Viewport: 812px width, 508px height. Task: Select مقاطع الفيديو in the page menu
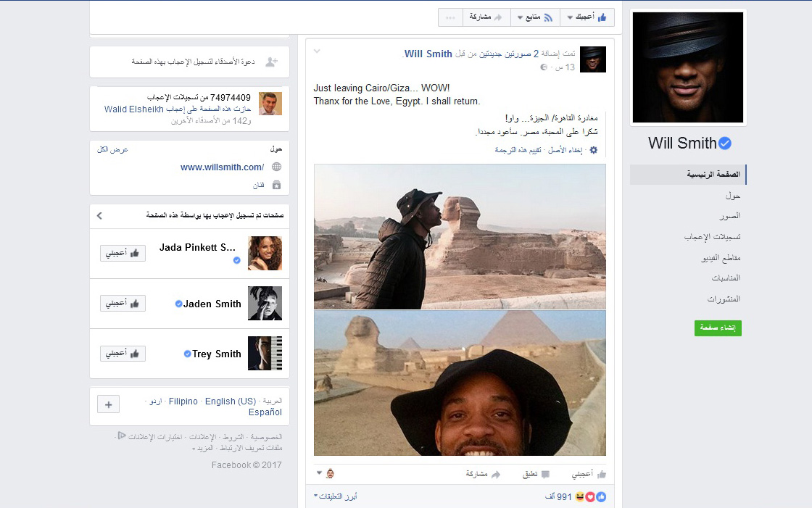(721, 257)
